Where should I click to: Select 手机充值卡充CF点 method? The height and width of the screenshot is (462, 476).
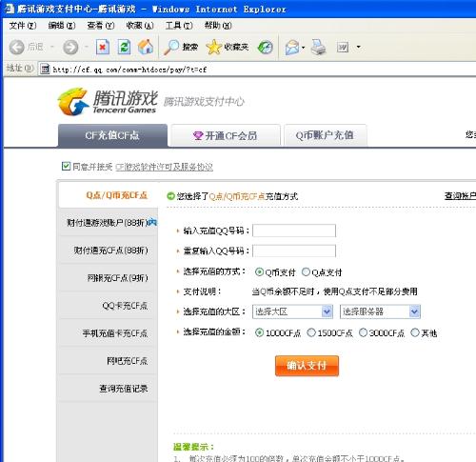tap(109, 333)
